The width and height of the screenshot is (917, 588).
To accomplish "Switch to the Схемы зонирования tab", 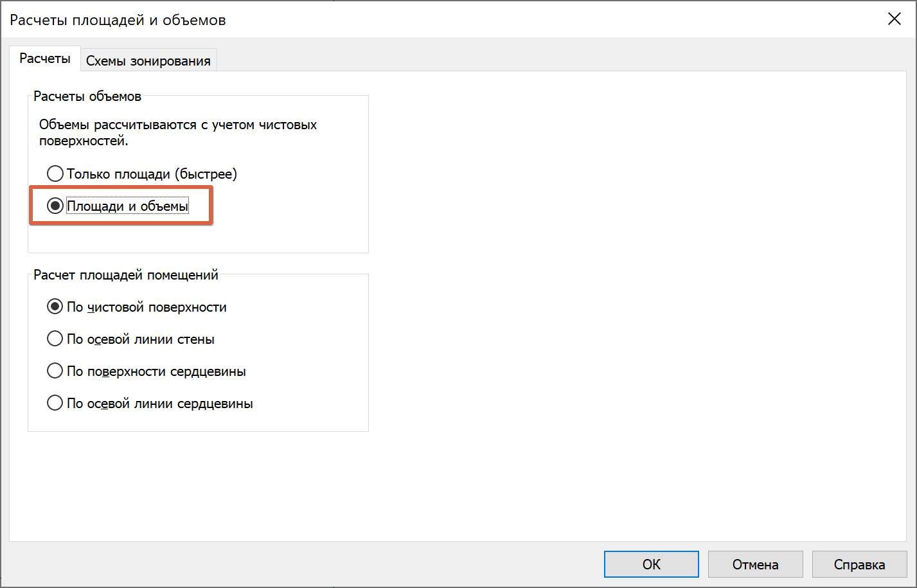I will point(148,61).
